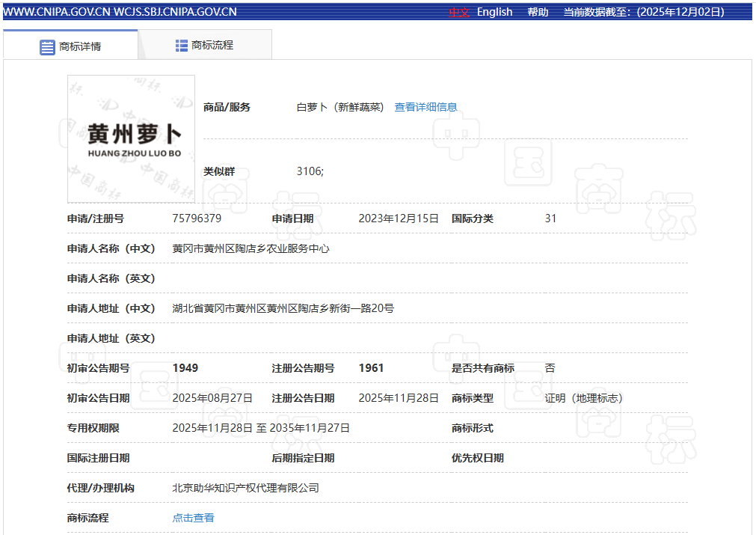756x535 pixels.
Task: Open the WCJS.SBJ.CNIPA.GOV.CN header link
Action: pyautogui.click(x=175, y=12)
